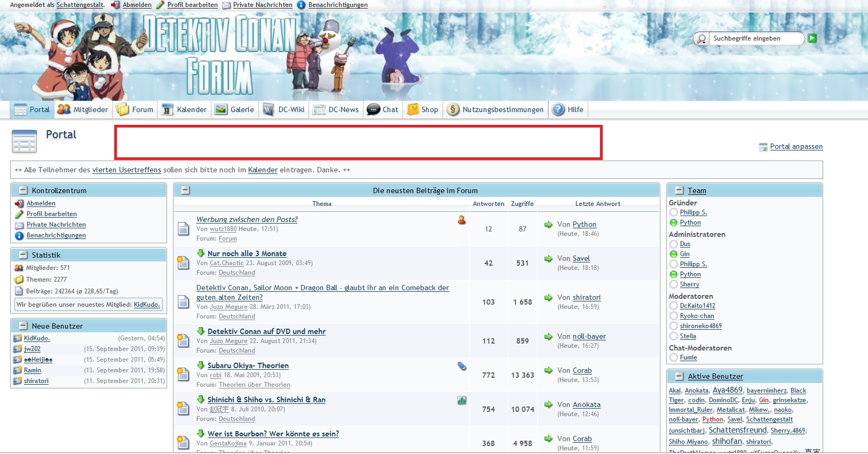The image size is (868, 454).
Task: Open the thread Nur noch alle 3 Monate
Action: pyautogui.click(x=247, y=253)
